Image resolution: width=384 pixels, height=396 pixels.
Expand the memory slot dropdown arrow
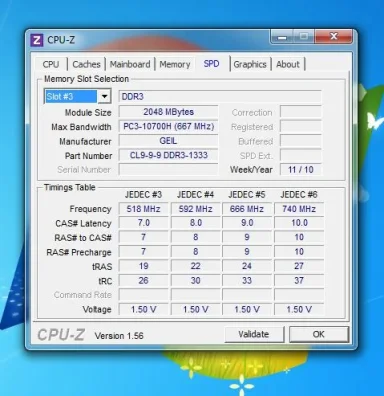[104, 97]
